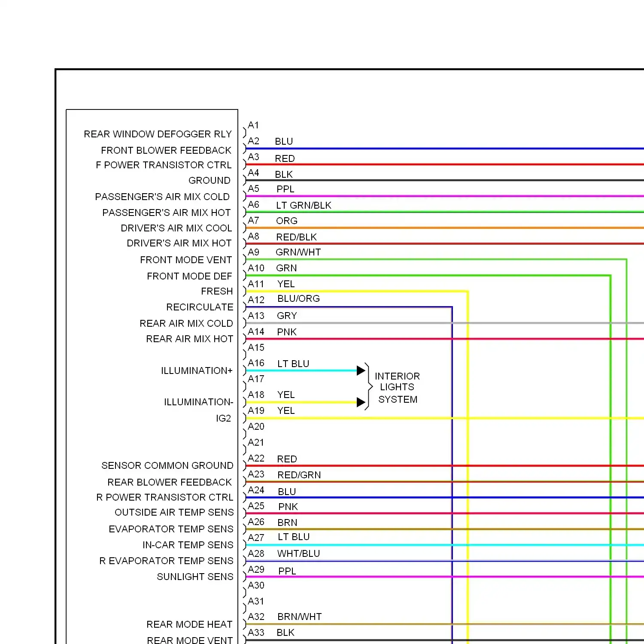644x644 pixels.
Task: Click the empty pin A21 connector label
Action: click(256, 443)
